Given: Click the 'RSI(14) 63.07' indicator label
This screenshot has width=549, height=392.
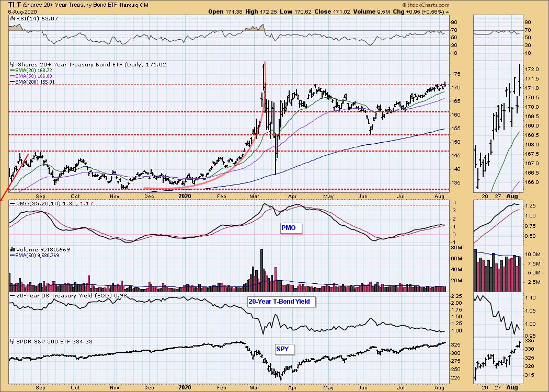Looking at the screenshot, I should click(x=37, y=18).
